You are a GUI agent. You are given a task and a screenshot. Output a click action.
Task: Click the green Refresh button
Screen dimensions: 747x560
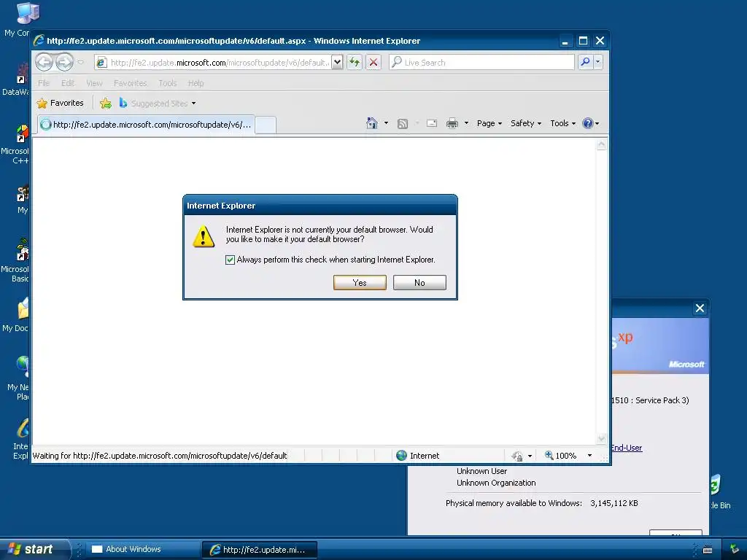click(x=355, y=63)
